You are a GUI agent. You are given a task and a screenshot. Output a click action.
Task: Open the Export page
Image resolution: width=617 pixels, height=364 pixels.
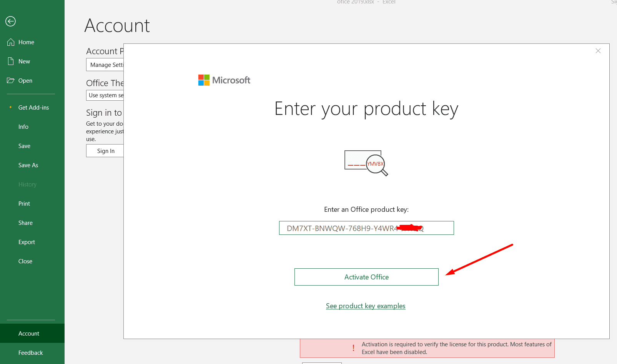click(27, 242)
